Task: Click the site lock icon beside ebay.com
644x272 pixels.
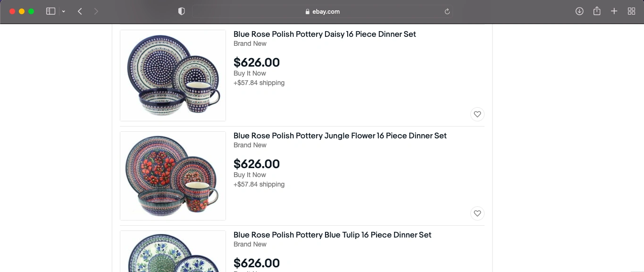Action: [308, 12]
